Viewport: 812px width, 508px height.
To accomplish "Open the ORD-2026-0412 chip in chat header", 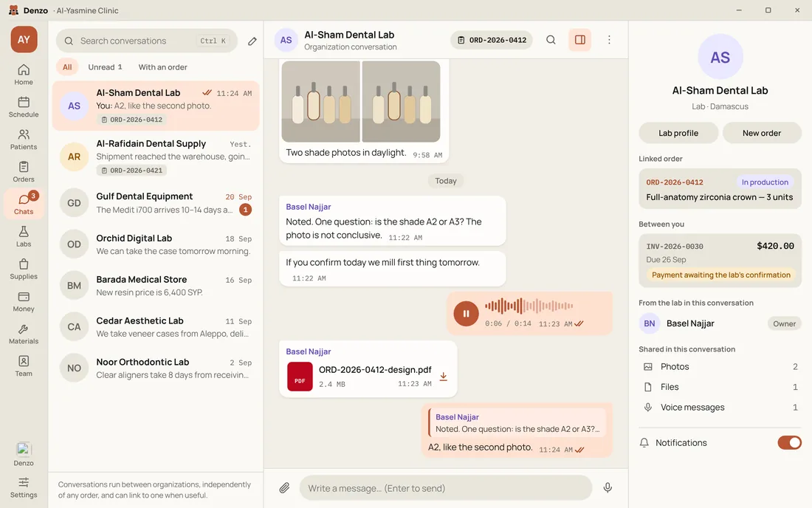I will (x=492, y=40).
